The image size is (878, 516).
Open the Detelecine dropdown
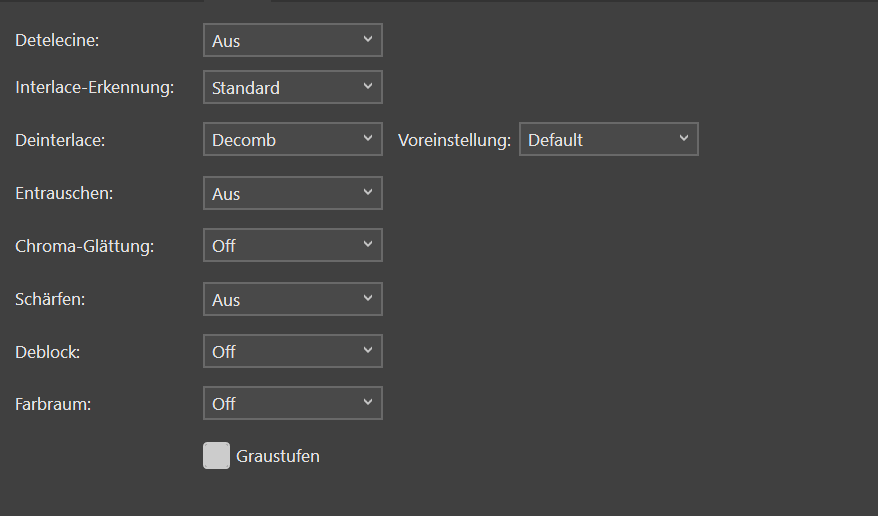292,41
